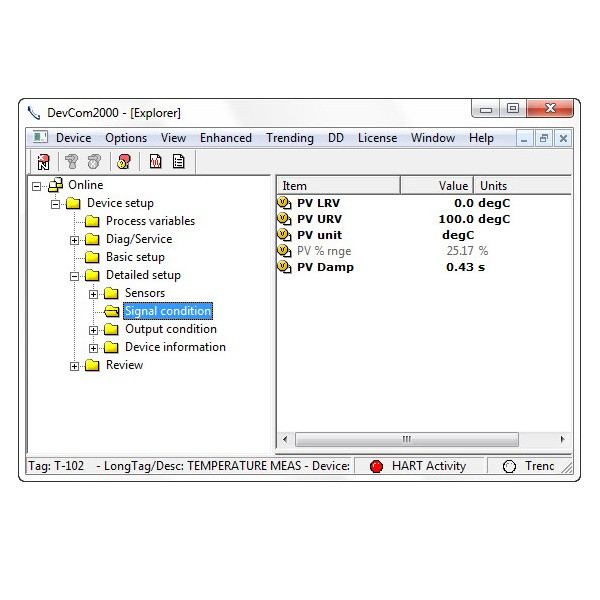Collapse the Online root node
The image size is (600, 600).
coord(36,186)
